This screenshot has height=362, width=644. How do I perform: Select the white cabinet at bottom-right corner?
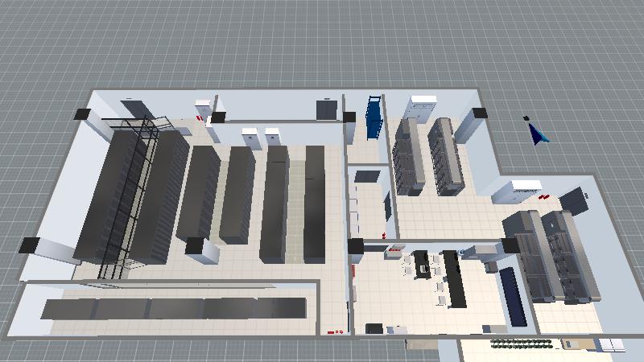pos(611,344)
